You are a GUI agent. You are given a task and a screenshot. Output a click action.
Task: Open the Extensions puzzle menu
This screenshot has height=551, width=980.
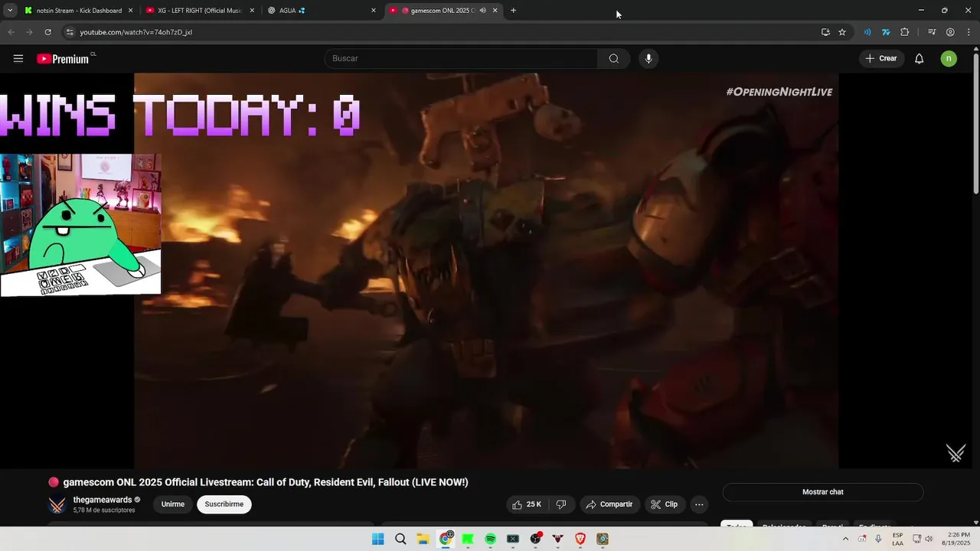[905, 32]
